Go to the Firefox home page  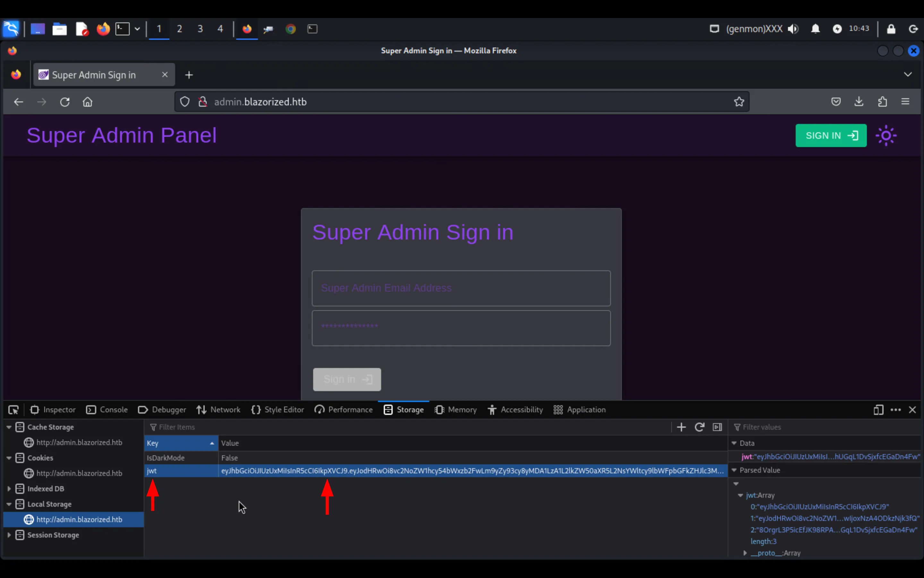(88, 102)
